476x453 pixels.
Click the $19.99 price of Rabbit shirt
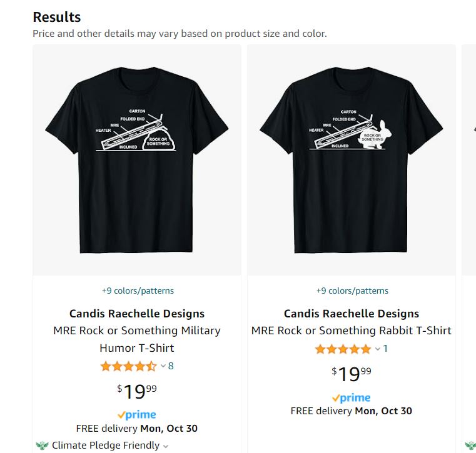pos(351,374)
